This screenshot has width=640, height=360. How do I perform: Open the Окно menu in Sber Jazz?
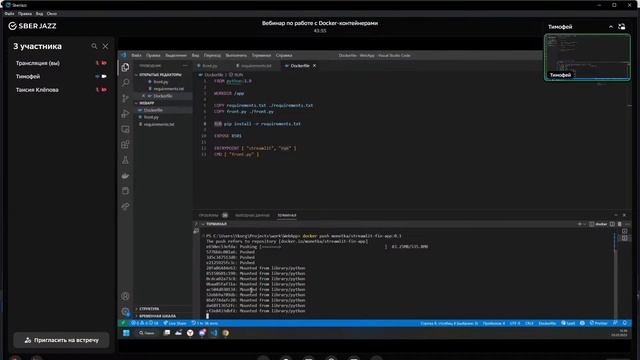point(52,14)
